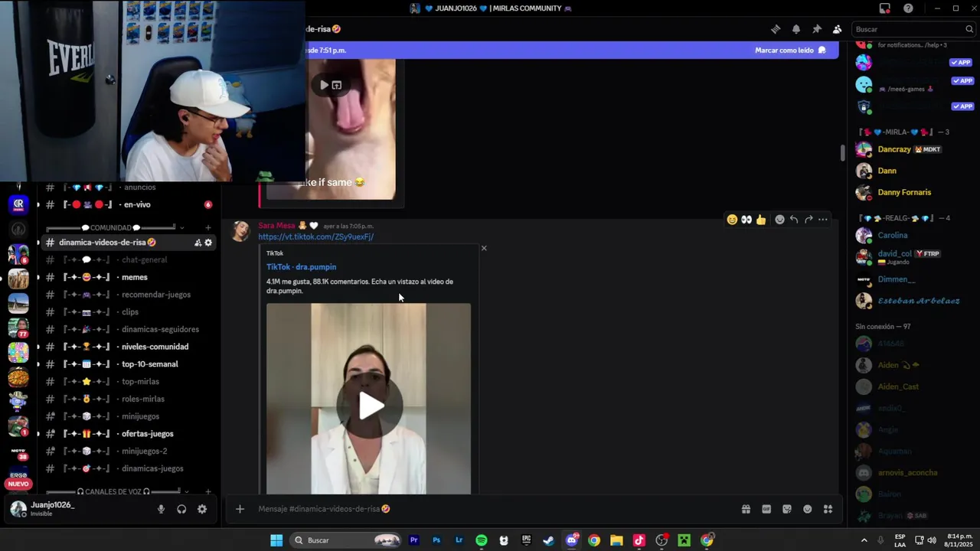Image resolution: width=980 pixels, height=551 pixels.
Task: Forward the message using forward arrow
Action: (x=808, y=220)
